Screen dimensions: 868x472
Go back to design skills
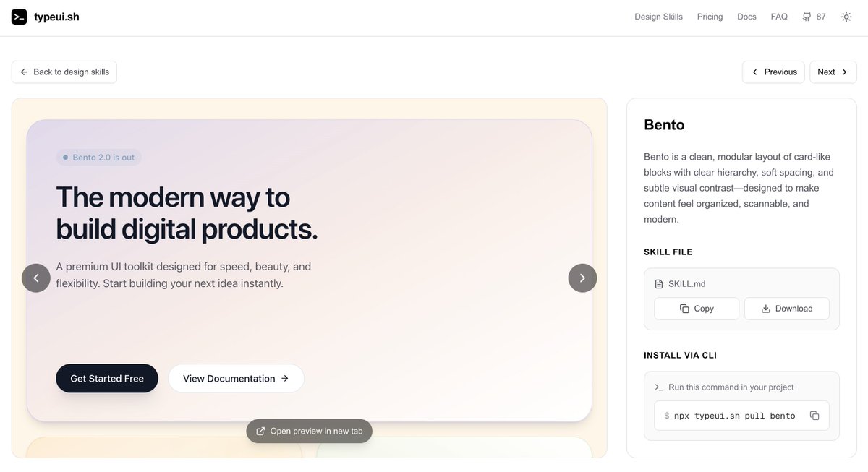click(x=64, y=72)
